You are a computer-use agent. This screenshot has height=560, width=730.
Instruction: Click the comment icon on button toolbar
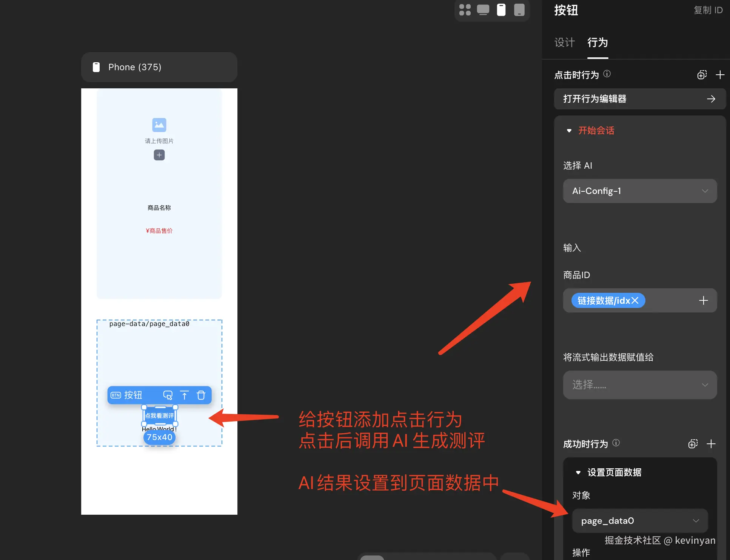pyautogui.click(x=168, y=395)
